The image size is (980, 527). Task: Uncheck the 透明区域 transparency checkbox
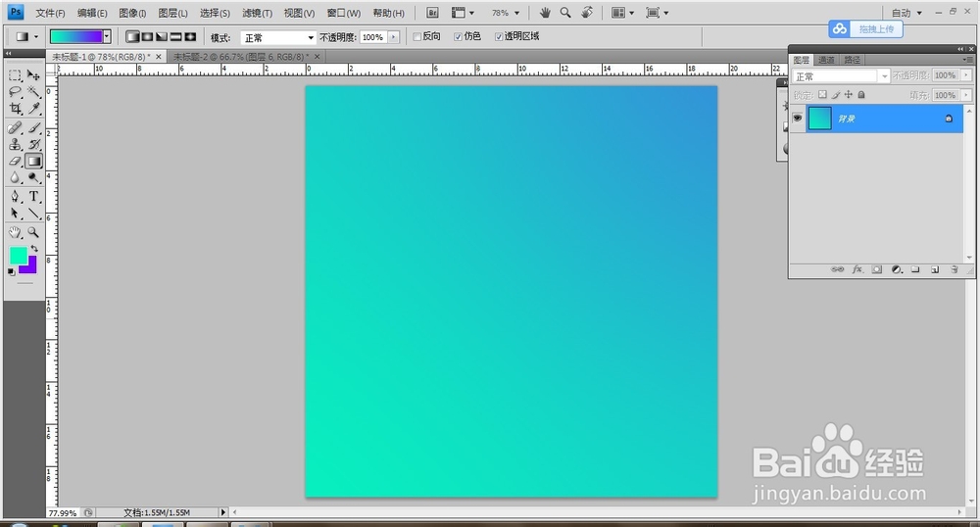coord(499,37)
